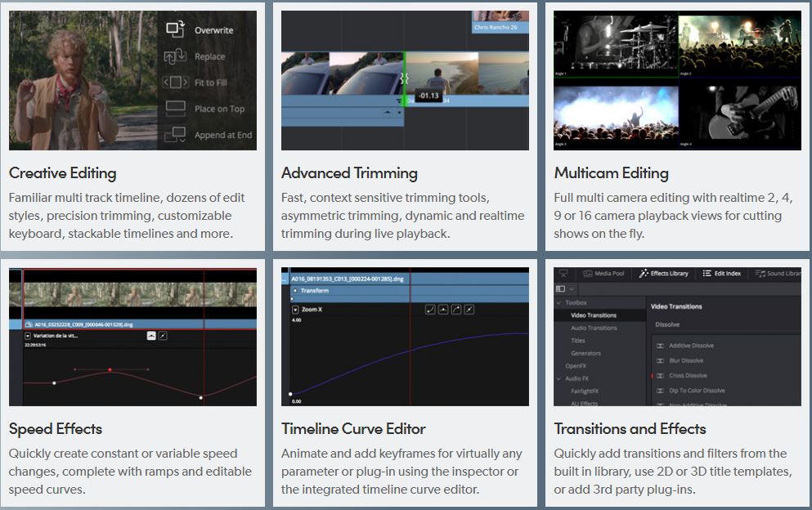Select Audio Transitions in the Toolbox
This screenshot has width=812, height=510.
click(x=594, y=329)
